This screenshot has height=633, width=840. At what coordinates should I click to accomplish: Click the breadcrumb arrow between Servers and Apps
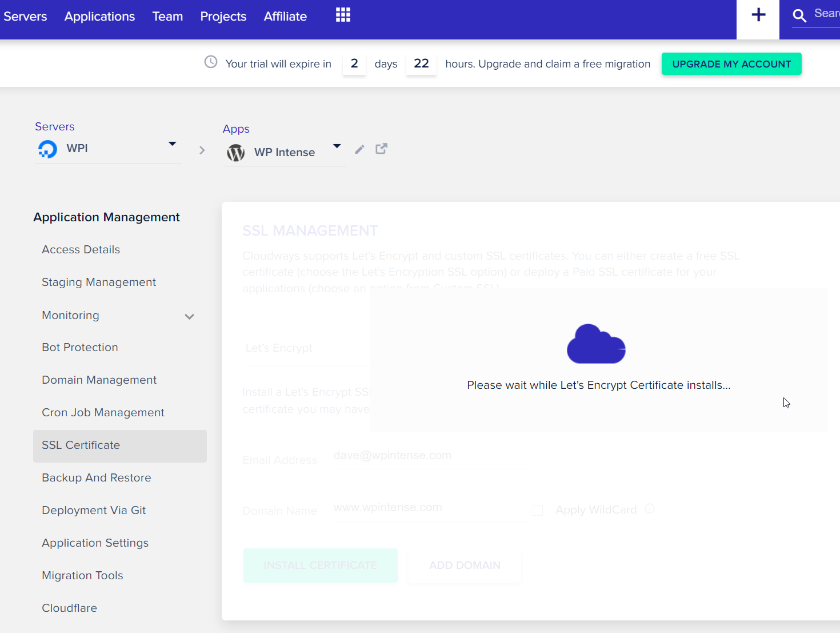pyautogui.click(x=202, y=150)
